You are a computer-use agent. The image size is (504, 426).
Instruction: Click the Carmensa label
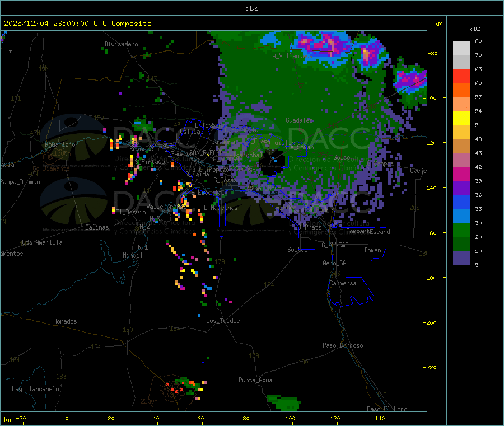343,283
